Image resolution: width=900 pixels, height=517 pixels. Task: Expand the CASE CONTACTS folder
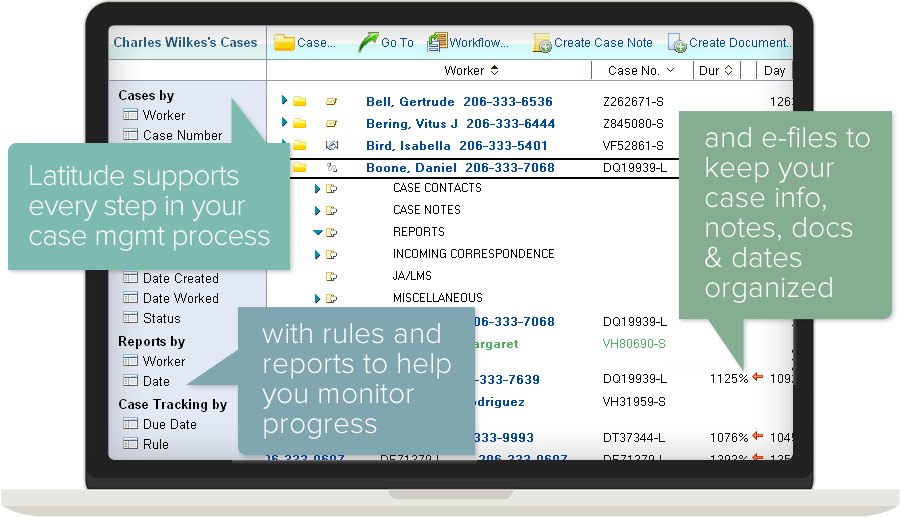[317, 189]
